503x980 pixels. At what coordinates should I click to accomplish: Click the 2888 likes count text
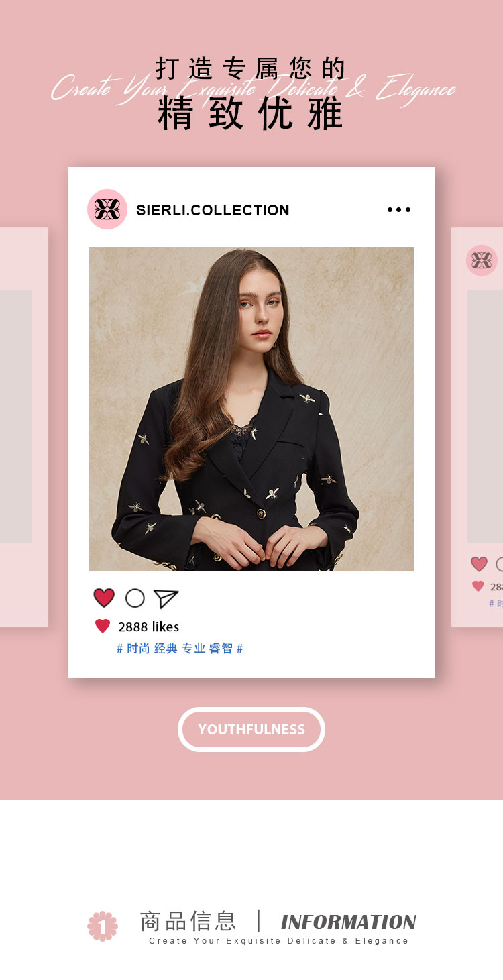(x=149, y=627)
